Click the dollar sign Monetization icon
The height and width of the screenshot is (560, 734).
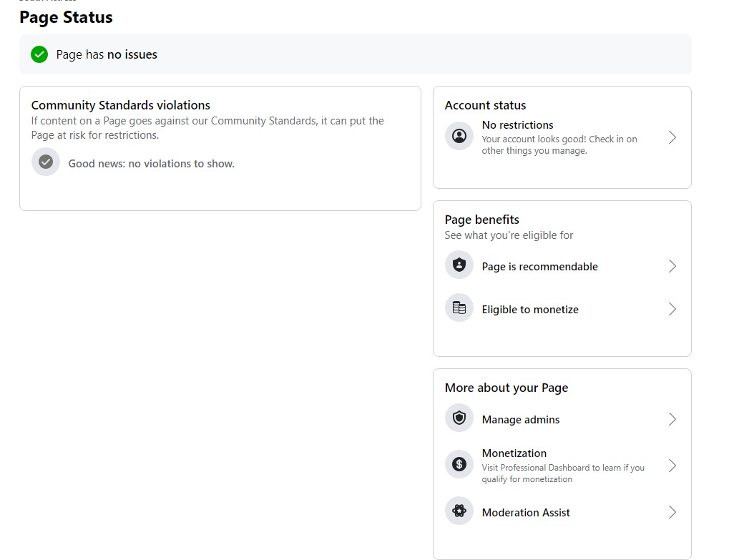pyautogui.click(x=459, y=465)
